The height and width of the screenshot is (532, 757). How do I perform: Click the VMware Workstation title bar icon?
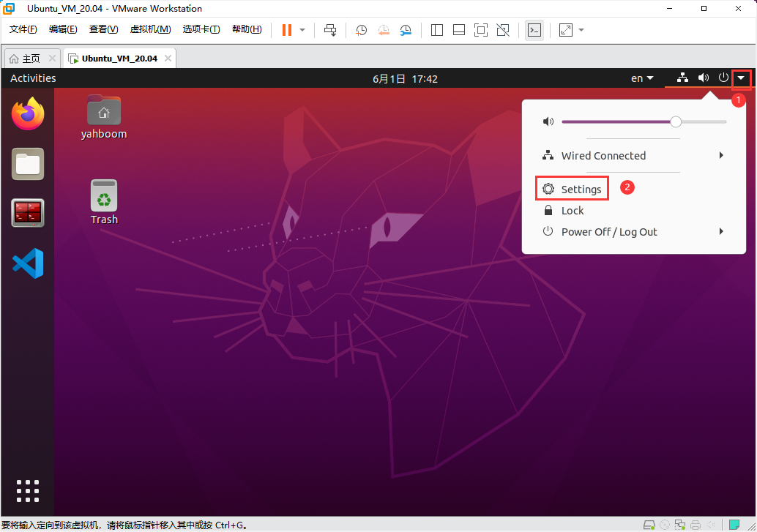(9, 8)
